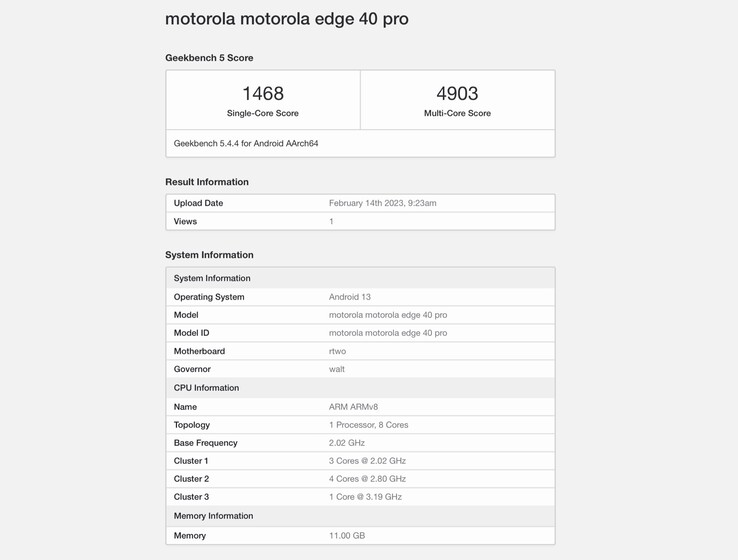Click the 4903 multi-core score
The width and height of the screenshot is (738, 560).
point(457,93)
